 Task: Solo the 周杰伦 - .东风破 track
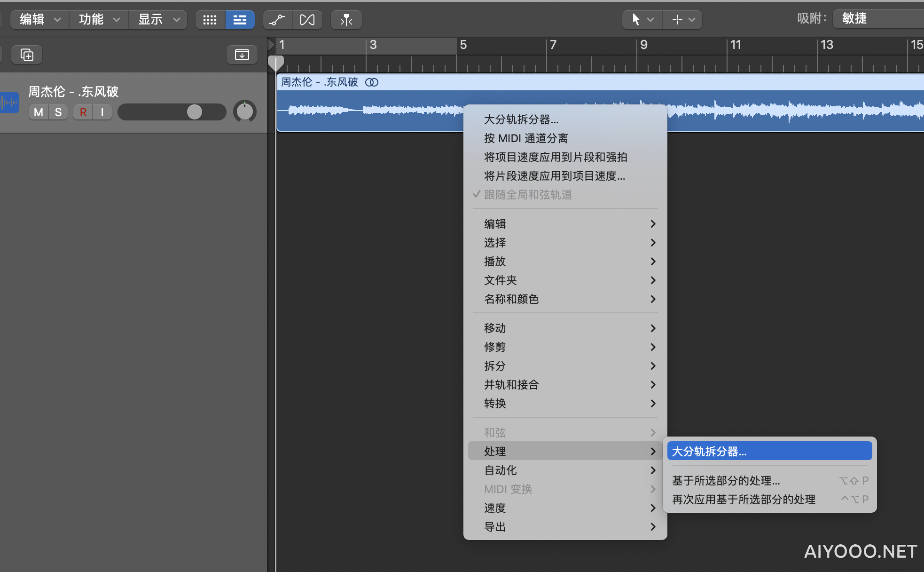(58, 112)
